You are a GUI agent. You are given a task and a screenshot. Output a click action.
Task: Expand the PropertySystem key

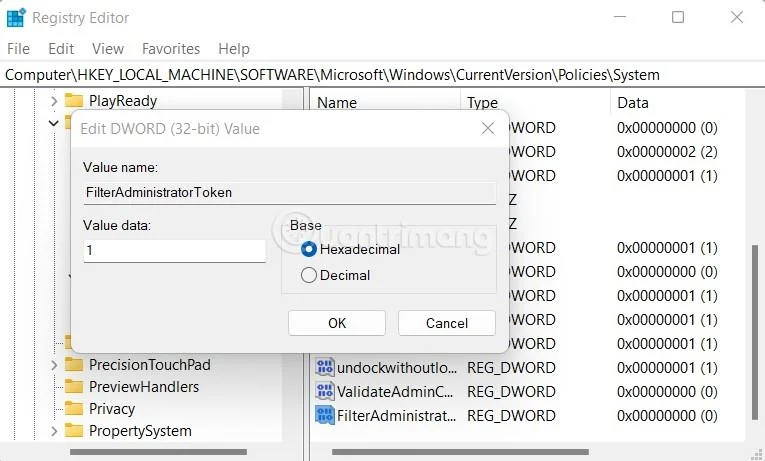point(54,431)
